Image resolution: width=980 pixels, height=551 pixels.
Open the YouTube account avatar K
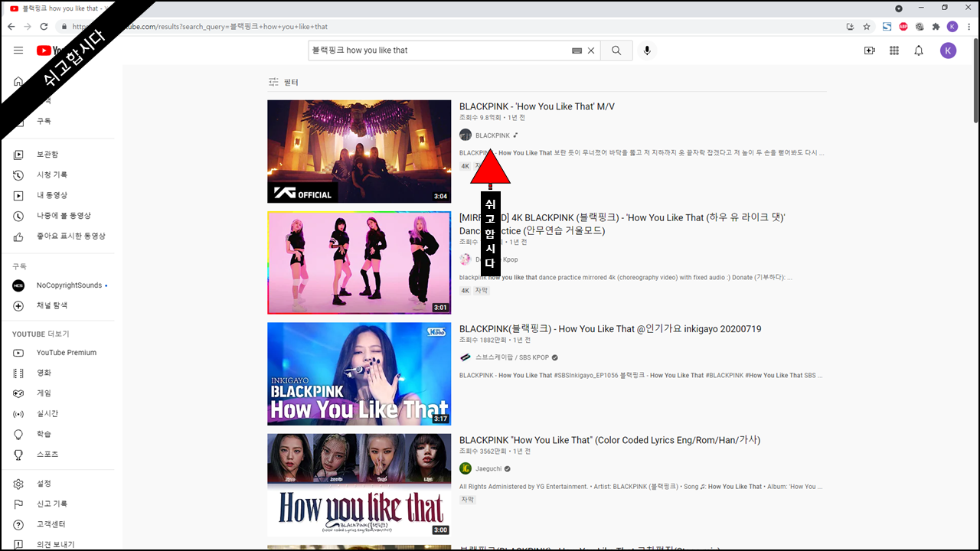tap(948, 51)
